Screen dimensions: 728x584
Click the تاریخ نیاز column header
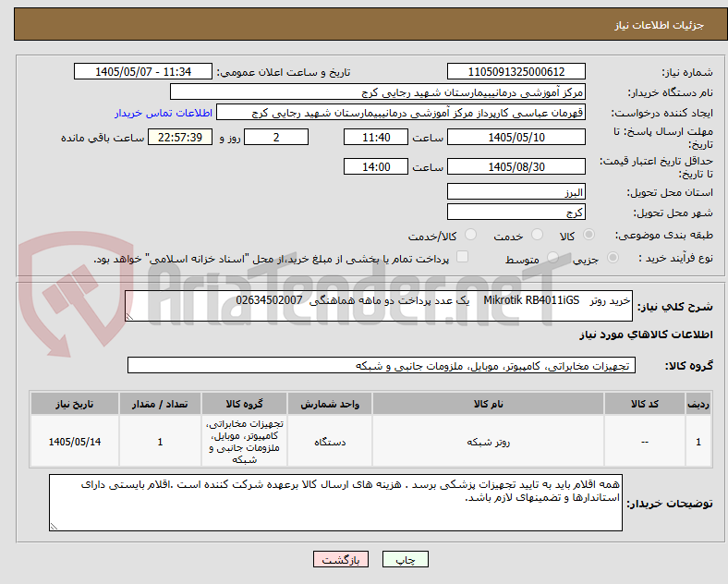click(75, 404)
